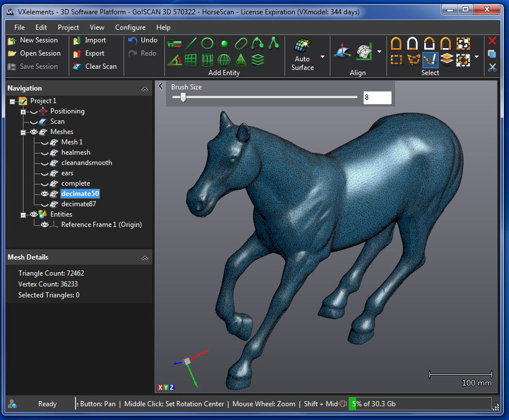Click the scissors cut icon
The height and width of the screenshot is (420, 509).
click(x=492, y=68)
